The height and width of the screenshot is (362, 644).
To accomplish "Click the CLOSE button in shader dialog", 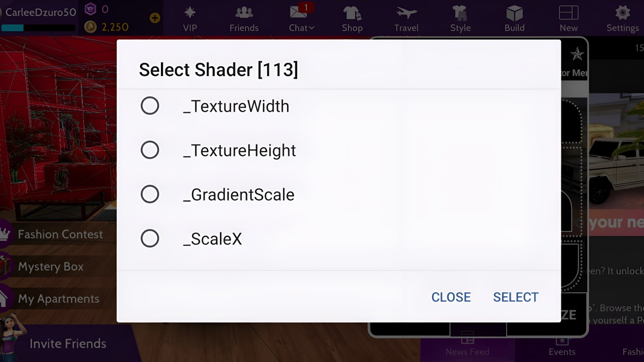I will [451, 297].
